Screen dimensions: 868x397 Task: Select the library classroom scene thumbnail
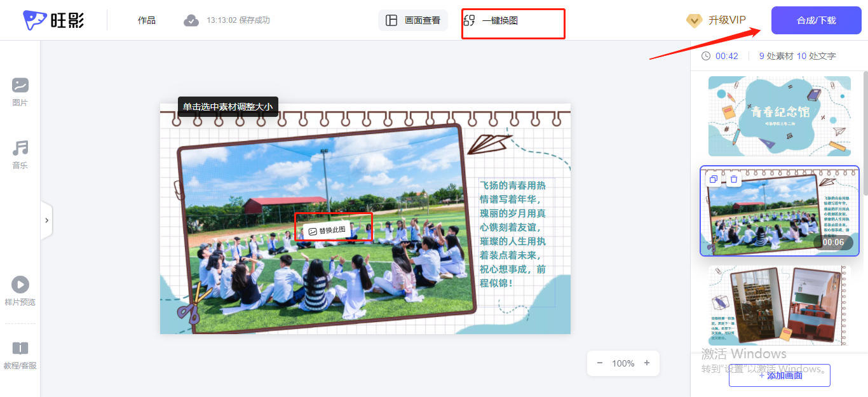tap(780, 306)
